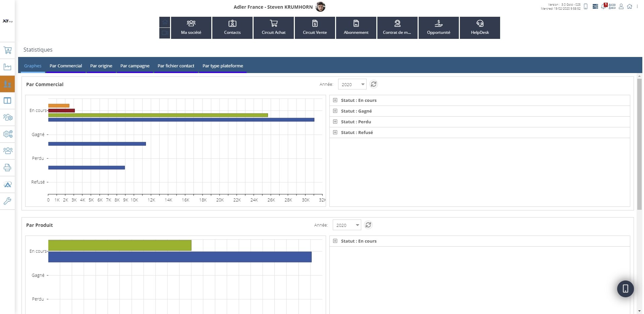
Task: Click the wrench tool sidebar icon
Action: coord(7,201)
